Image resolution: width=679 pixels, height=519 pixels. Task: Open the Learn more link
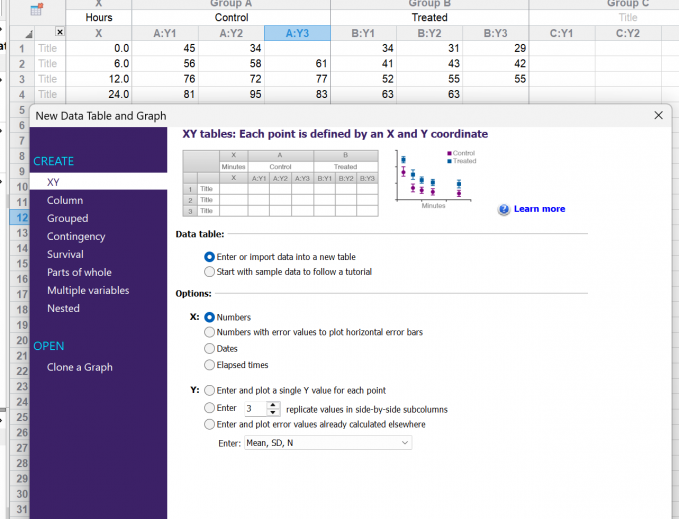tap(539, 209)
